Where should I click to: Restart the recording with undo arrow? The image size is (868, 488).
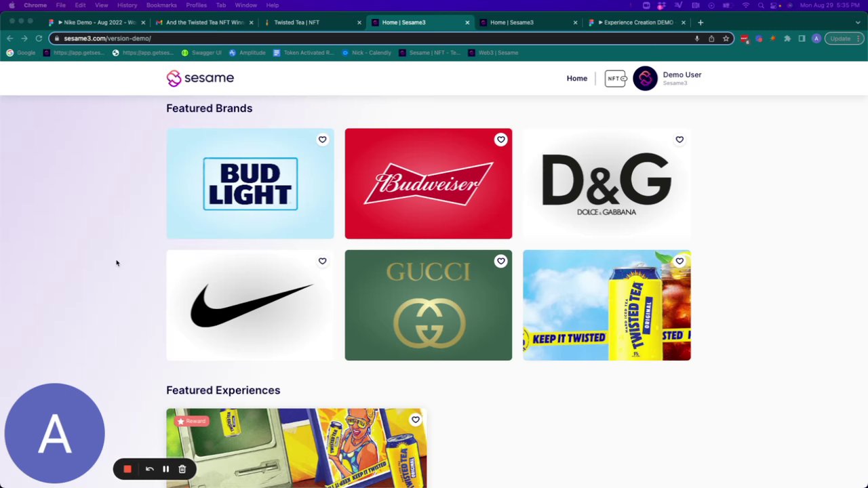click(x=150, y=469)
